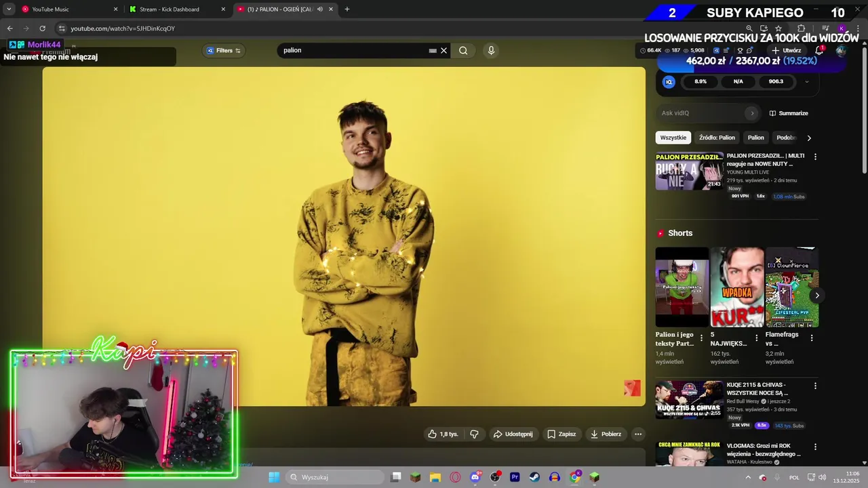Screen dimensions: 868x488
Task: Reload the page
Action: click(42, 28)
